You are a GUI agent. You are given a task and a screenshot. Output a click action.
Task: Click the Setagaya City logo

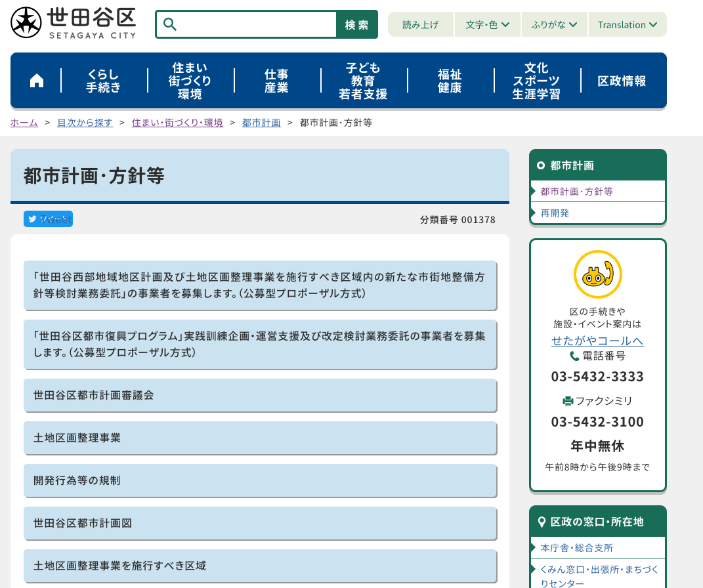point(74,24)
